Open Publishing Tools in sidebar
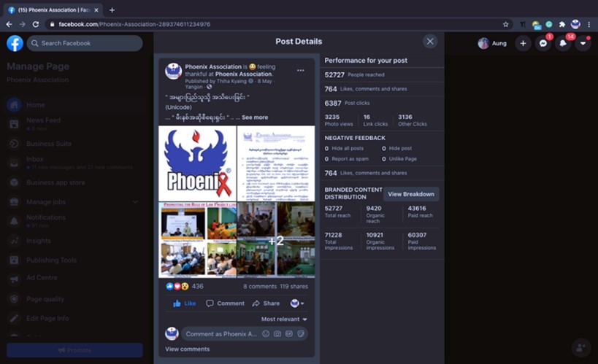The width and height of the screenshot is (598, 364). pyautogui.click(x=76, y=260)
